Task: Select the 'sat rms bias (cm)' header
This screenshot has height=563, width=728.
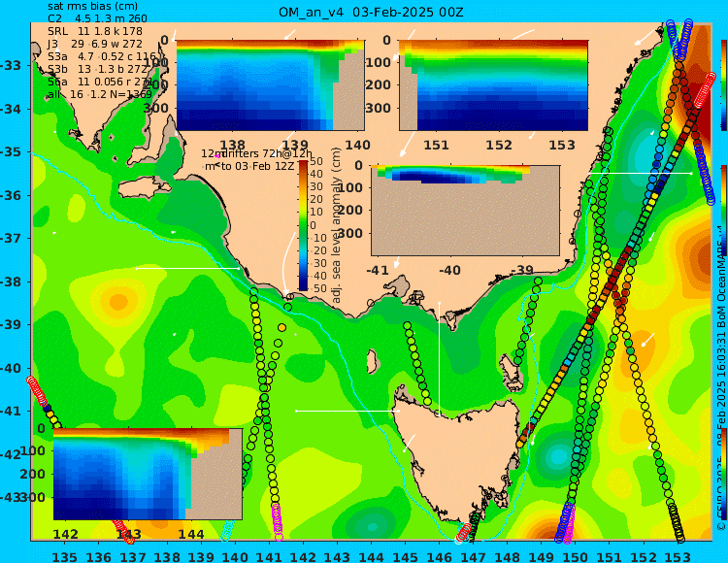Action: (93, 7)
